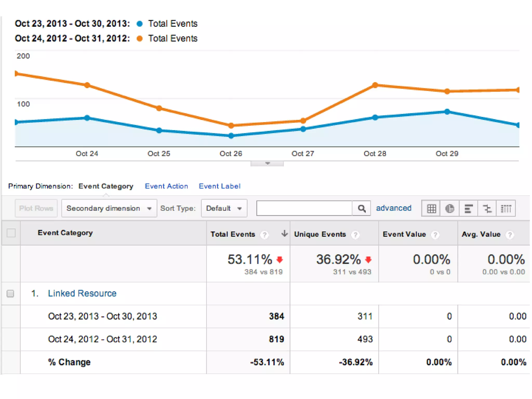Open the Sort Type Default dropdown
This screenshot has height=399, width=532.
[x=224, y=208]
